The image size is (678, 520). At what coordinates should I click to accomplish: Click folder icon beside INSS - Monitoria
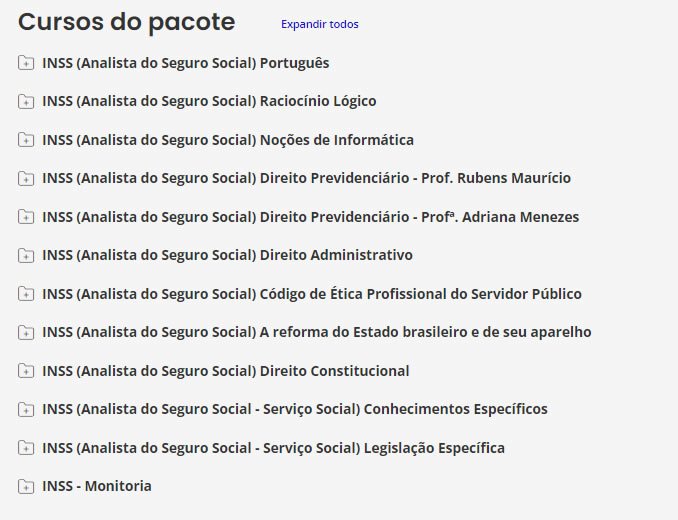[x=26, y=487]
